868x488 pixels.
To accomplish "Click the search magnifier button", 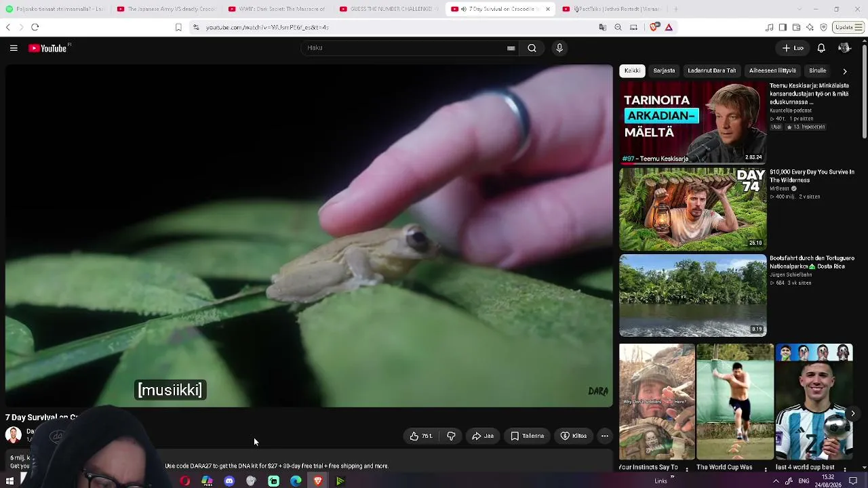I will 532,48.
